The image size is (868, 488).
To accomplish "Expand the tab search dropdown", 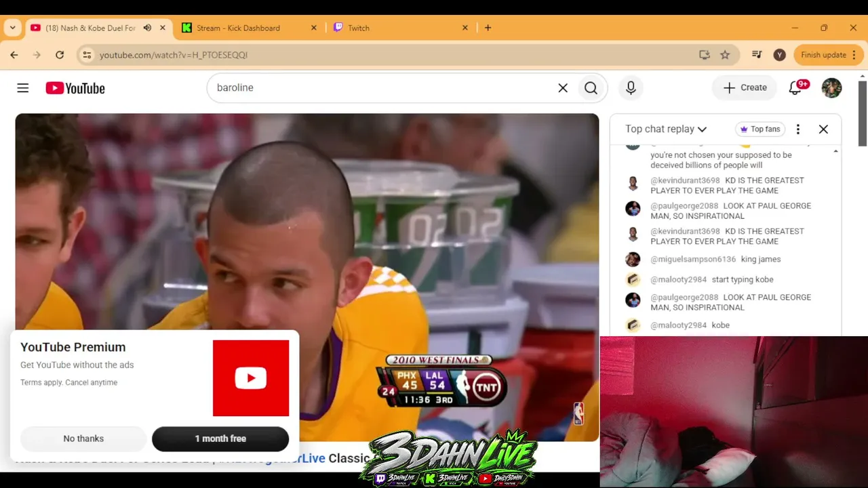I will click(12, 28).
